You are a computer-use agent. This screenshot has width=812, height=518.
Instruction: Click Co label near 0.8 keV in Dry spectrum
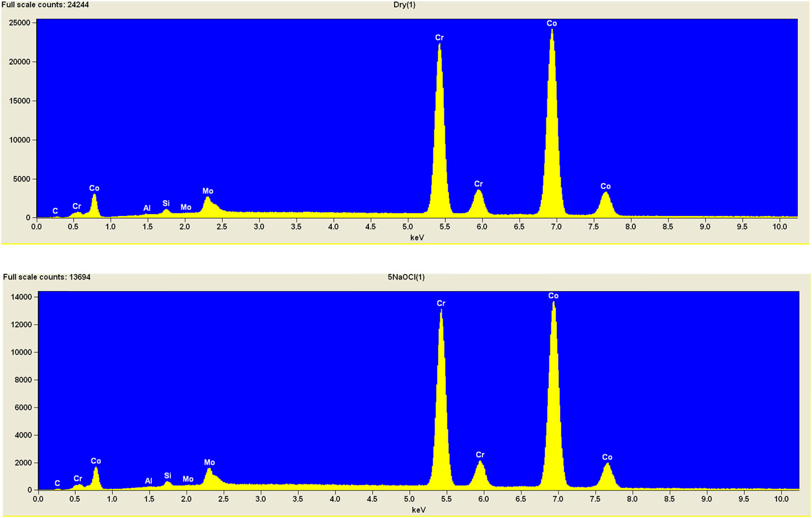tap(94, 188)
